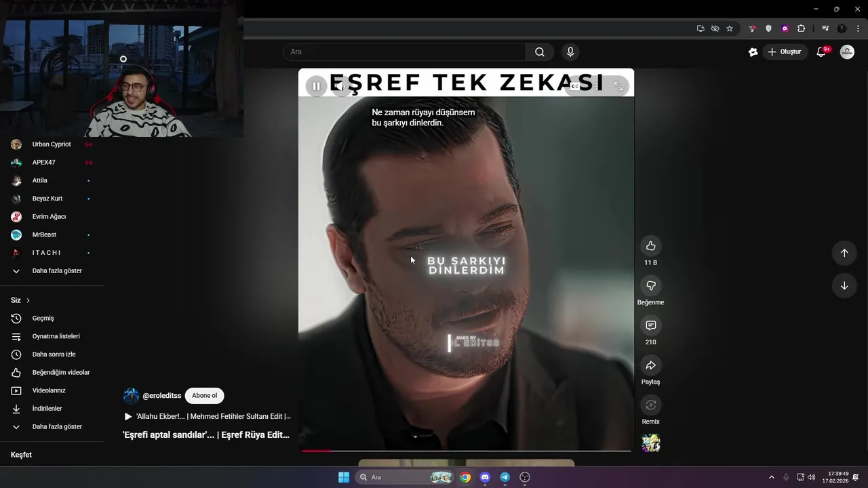Open the system volume tray icon

(812, 477)
